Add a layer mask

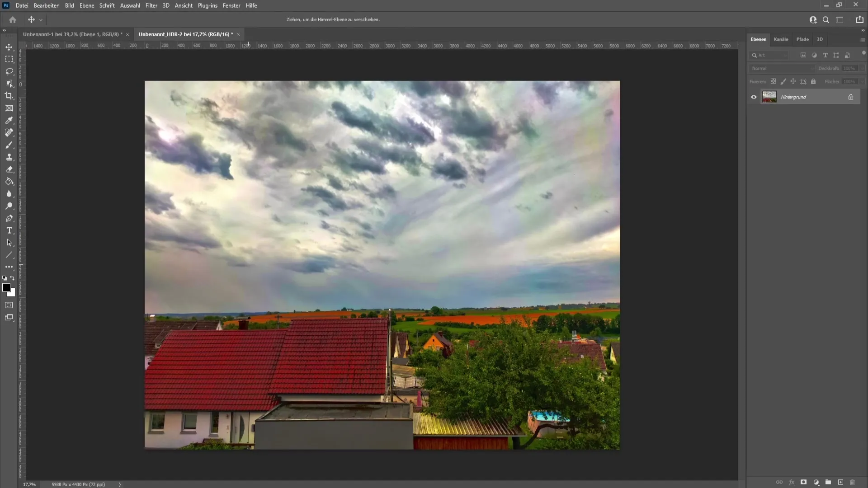(803, 482)
